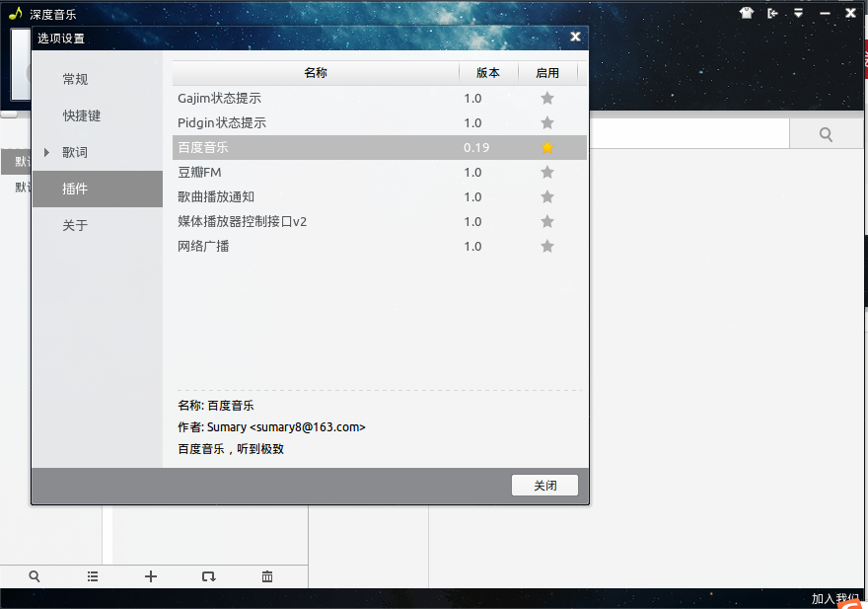The image size is (868, 609).
Task: Sort plugins by 名称 column header
Action: tap(316, 73)
